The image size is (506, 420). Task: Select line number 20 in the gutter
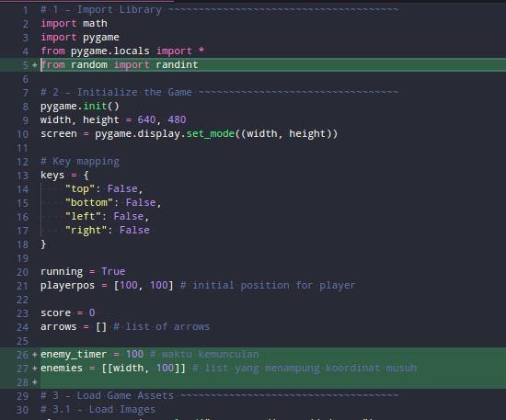tap(23, 272)
